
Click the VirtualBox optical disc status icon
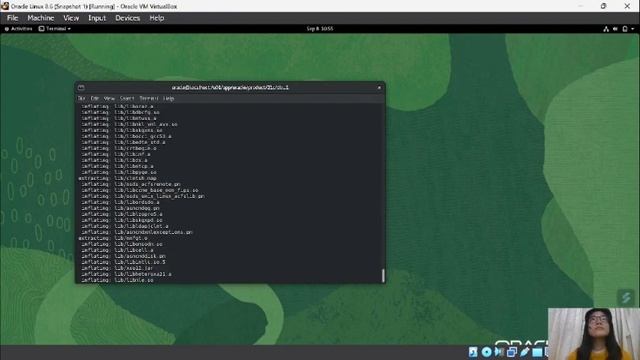486,352
